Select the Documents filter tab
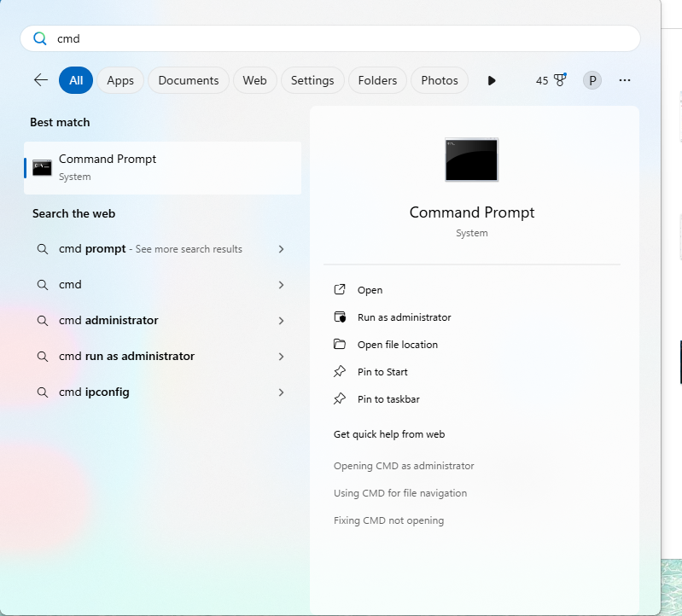Viewport: 682px width, 616px height. tap(189, 80)
